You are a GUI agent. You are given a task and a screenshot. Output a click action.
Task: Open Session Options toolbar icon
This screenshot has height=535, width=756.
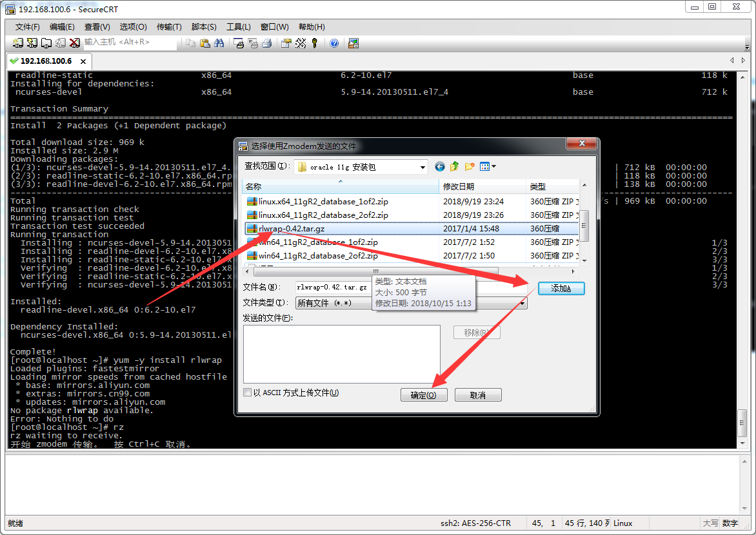click(286, 43)
